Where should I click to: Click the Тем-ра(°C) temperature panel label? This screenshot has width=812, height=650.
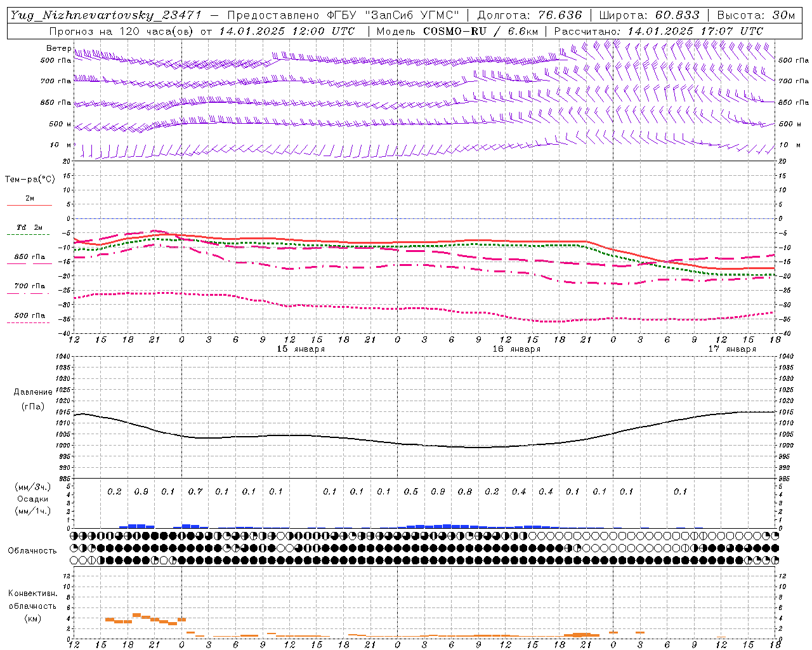(x=30, y=180)
